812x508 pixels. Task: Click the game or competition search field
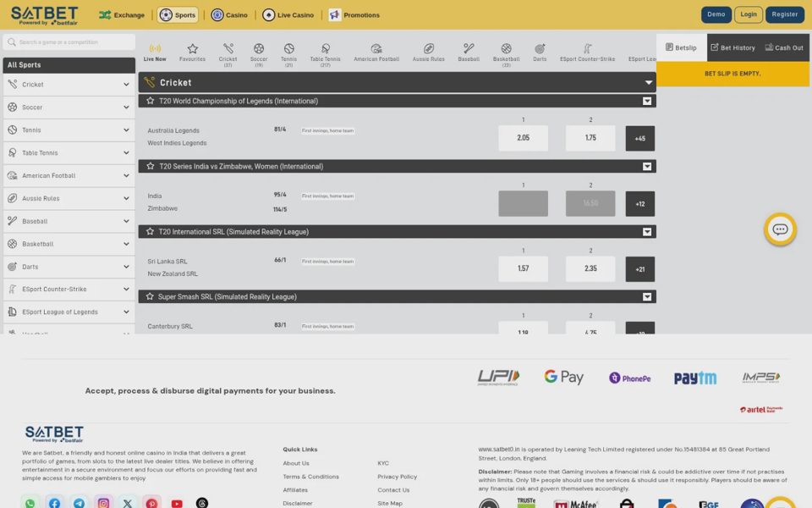pyautogui.click(x=69, y=42)
